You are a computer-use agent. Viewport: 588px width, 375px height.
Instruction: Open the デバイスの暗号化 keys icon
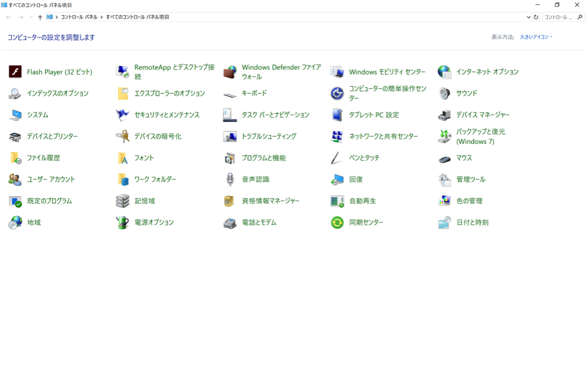click(x=122, y=136)
